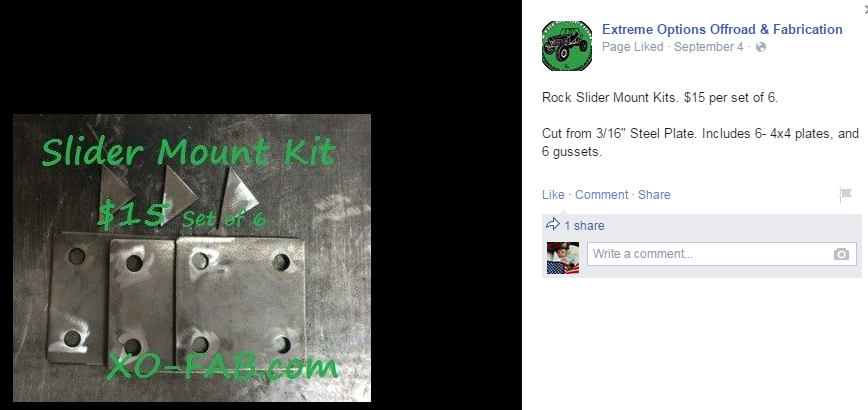Click the camera icon to attach photo
The width and height of the screenshot is (868, 410).
pyautogui.click(x=841, y=255)
